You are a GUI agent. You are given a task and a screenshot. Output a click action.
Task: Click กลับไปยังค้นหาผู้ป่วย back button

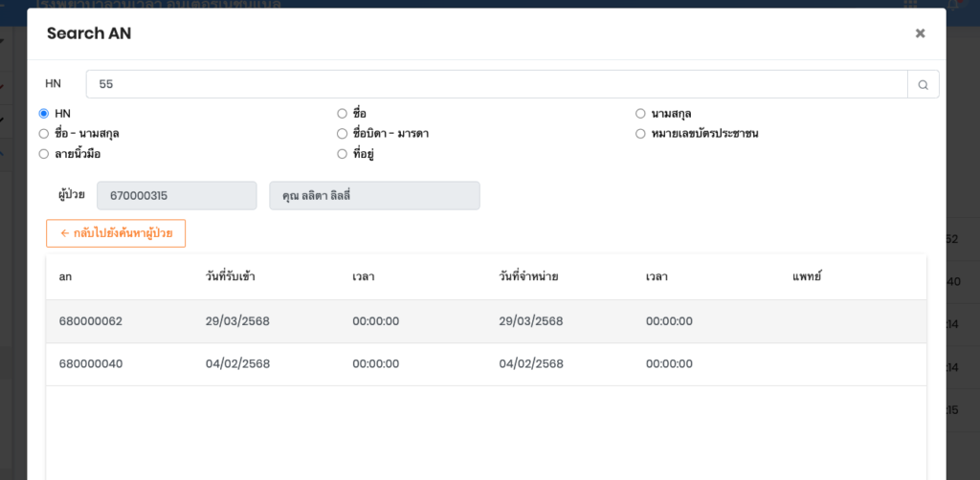(x=116, y=233)
